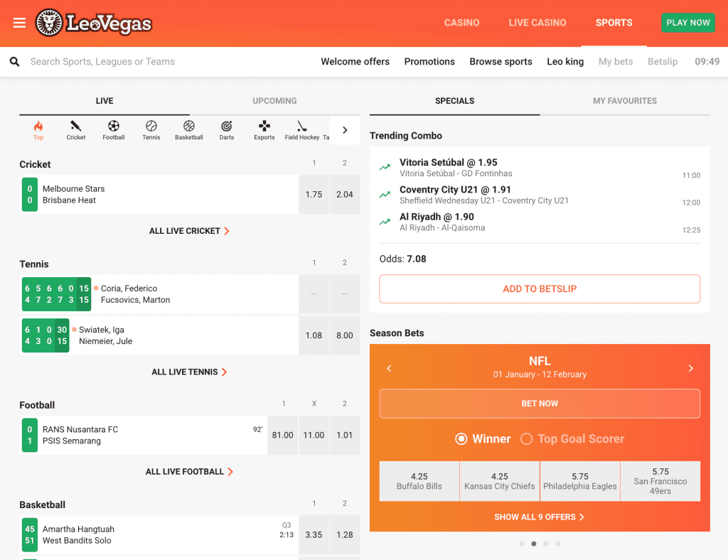The image size is (728, 560).
Task: Bet on Brisbane Heat at 2.04
Action: pyautogui.click(x=345, y=195)
